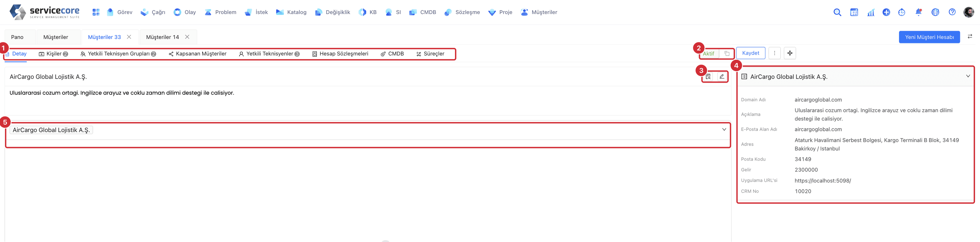Click the https://localhost:5098/ URL value
This screenshot has width=980, height=242.
pos(822,181)
